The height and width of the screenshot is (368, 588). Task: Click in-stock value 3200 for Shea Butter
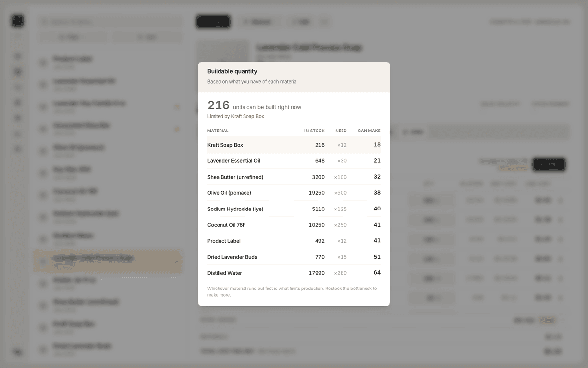(318, 177)
